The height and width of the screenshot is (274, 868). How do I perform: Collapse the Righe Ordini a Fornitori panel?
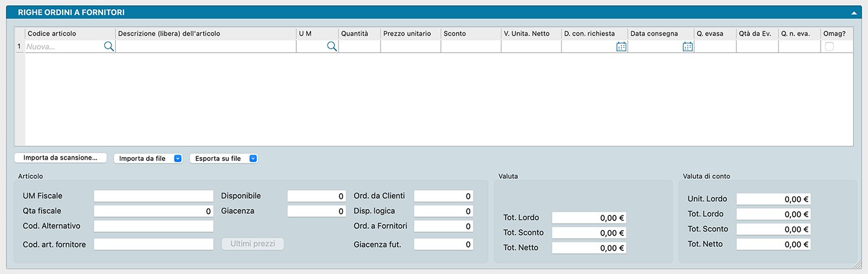pyautogui.click(x=854, y=13)
